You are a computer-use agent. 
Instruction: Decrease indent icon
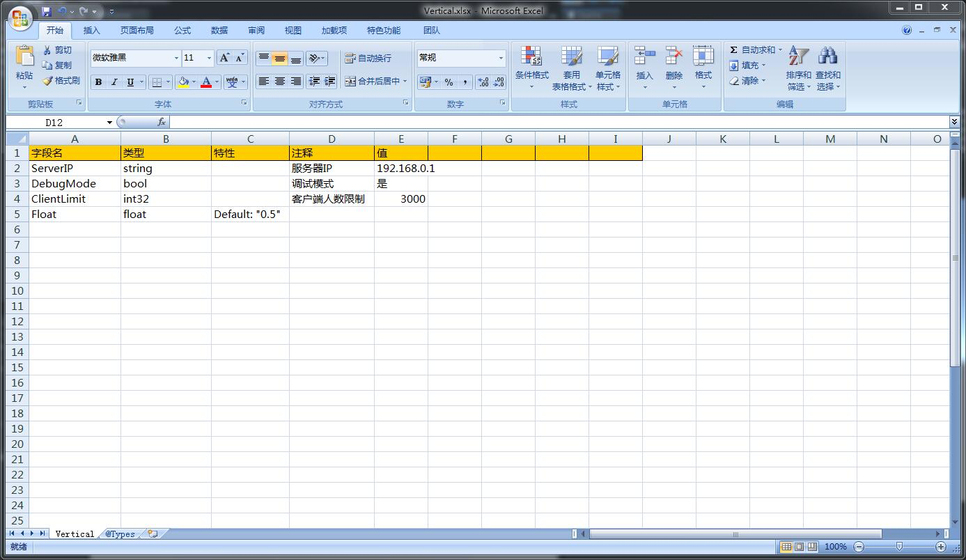pyautogui.click(x=314, y=81)
